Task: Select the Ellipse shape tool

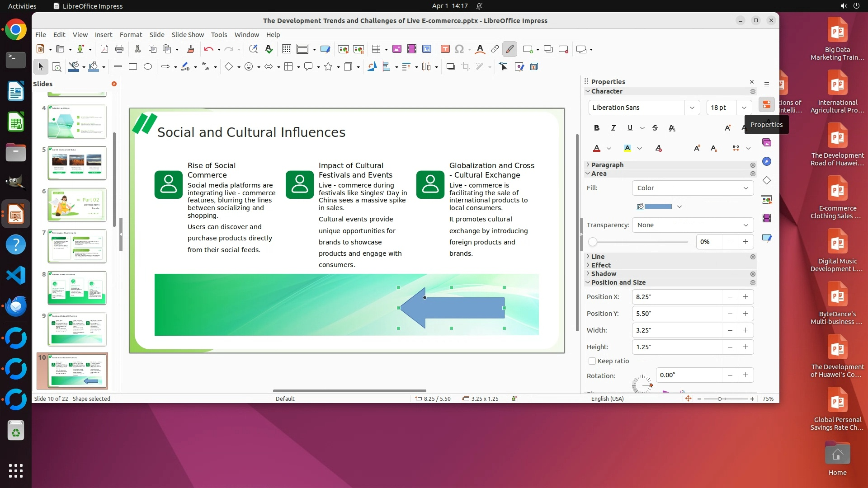Action: click(148, 67)
